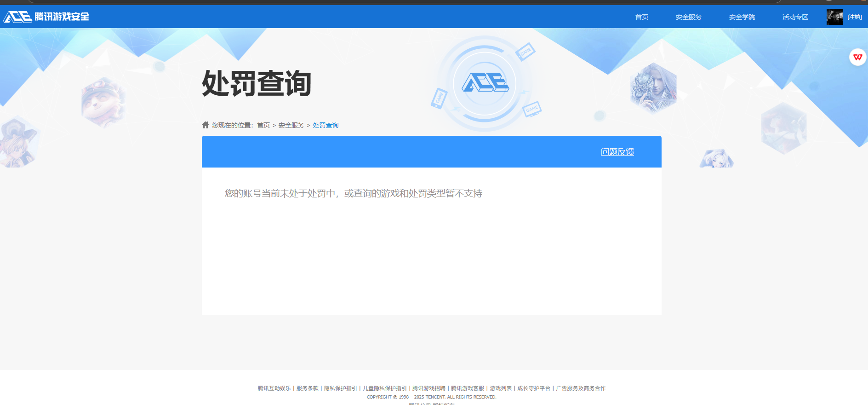868x405 pixels.
Task: Open the red WPS floating icon
Action: tap(857, 57)
